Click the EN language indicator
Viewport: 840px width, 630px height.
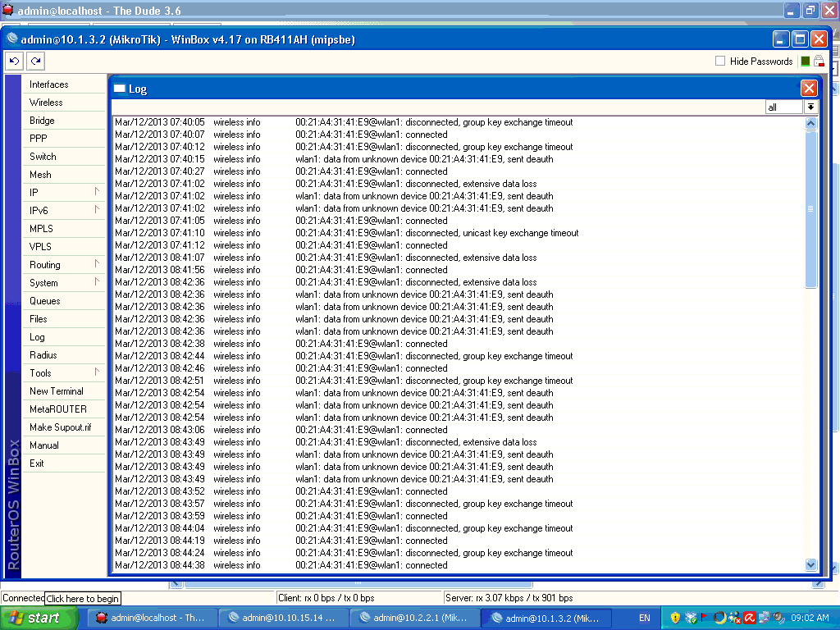(x=645, y=619)
